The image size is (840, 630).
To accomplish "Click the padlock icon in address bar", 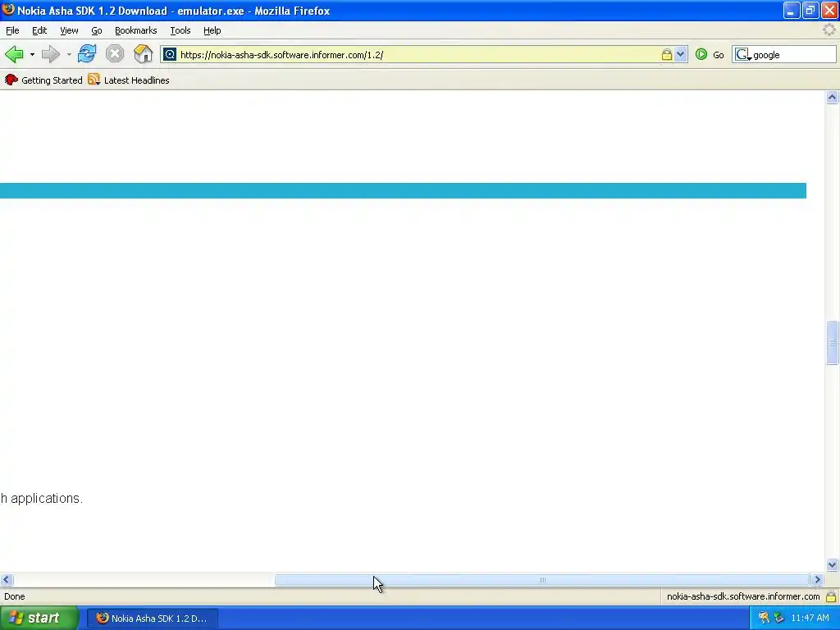I will coord(666,55).
